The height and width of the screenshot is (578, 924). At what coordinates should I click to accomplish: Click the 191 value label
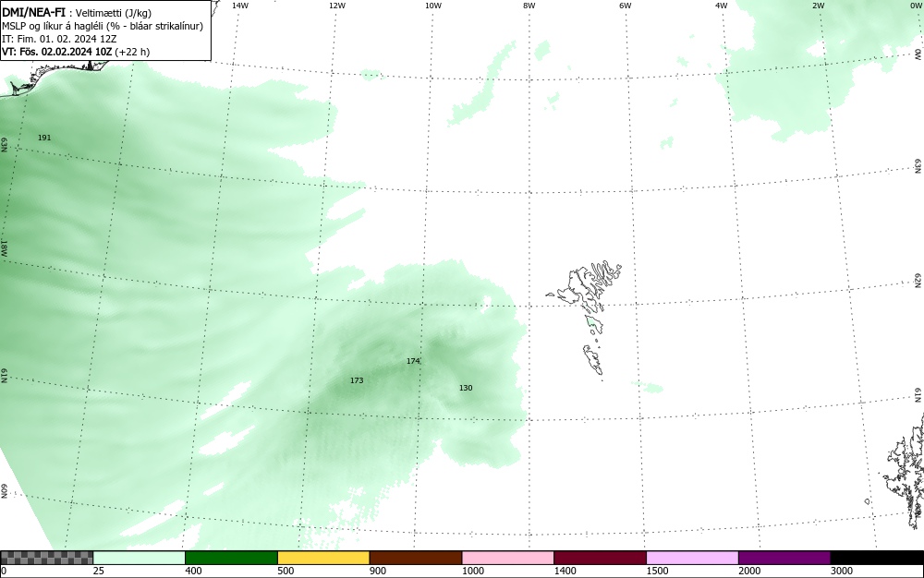(x=44, y=138)
